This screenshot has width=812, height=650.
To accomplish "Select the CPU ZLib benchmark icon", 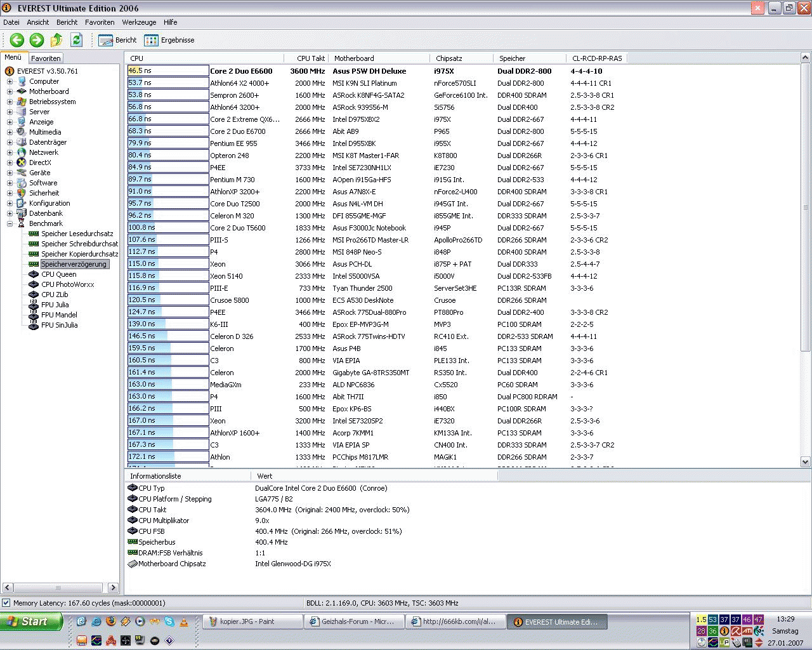I will 34,295.
